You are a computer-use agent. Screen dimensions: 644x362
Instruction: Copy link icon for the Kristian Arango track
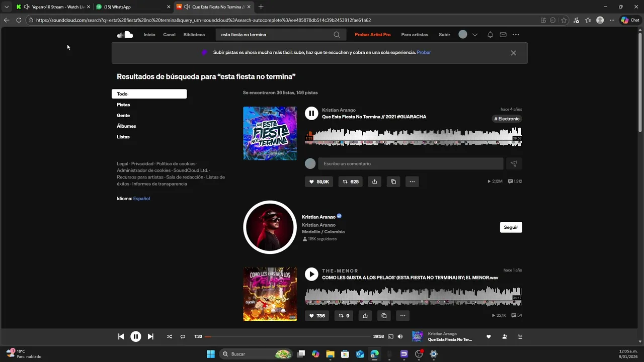(x=393, y=182)
